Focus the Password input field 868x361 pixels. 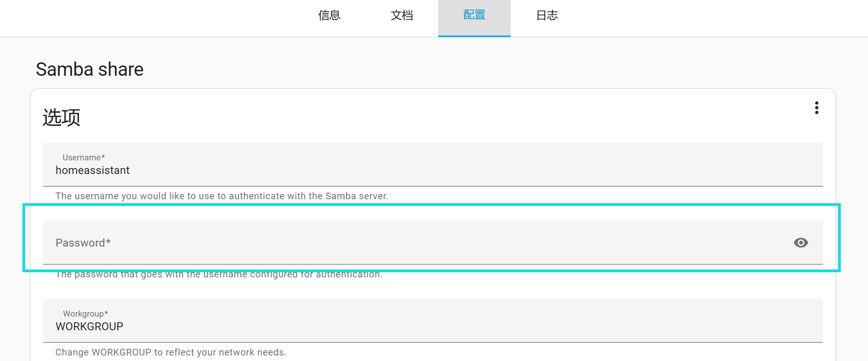[x=394, y=243]
